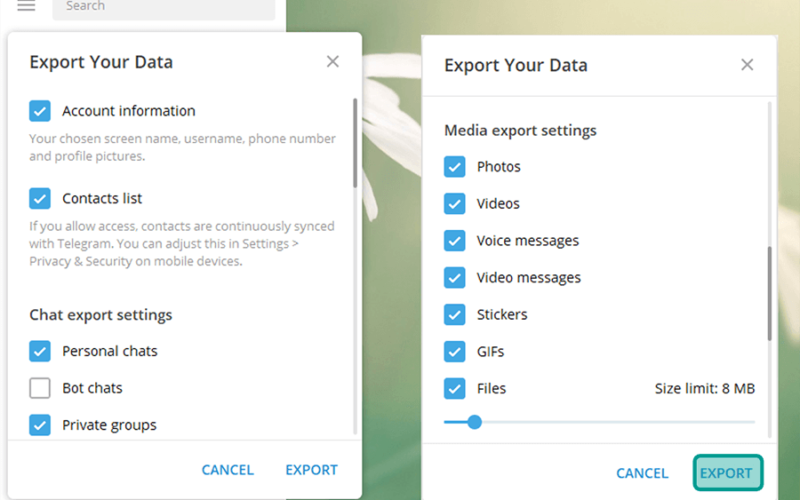Image resolution: width=800 pixels, height=500 pixels.
Task: Enable the Bot chats checkbox
Action: (x=40, y=388)
